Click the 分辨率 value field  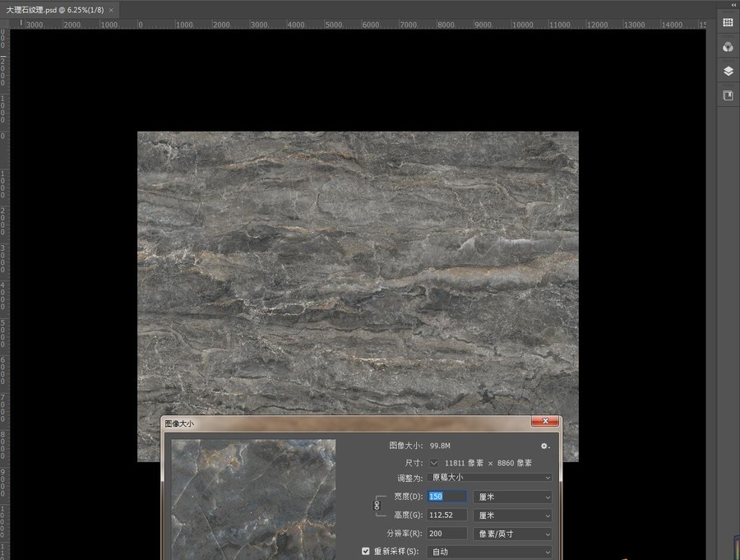coord(447,534)
